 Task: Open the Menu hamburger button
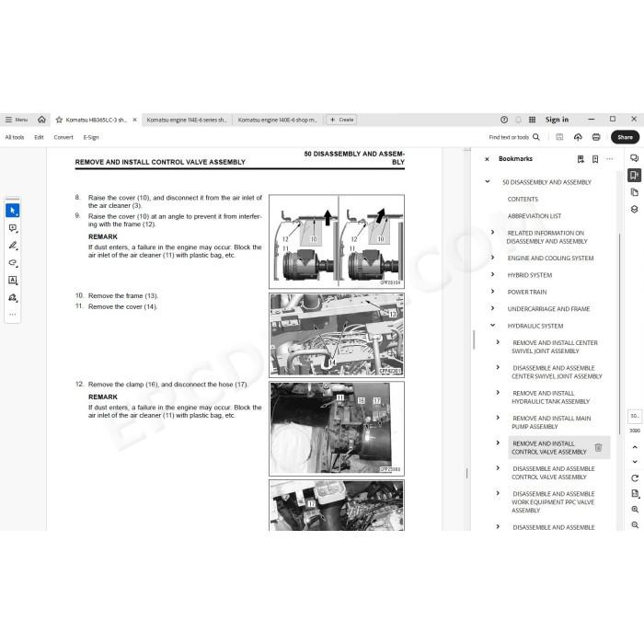pyautogui.click(x=16, y=120)
